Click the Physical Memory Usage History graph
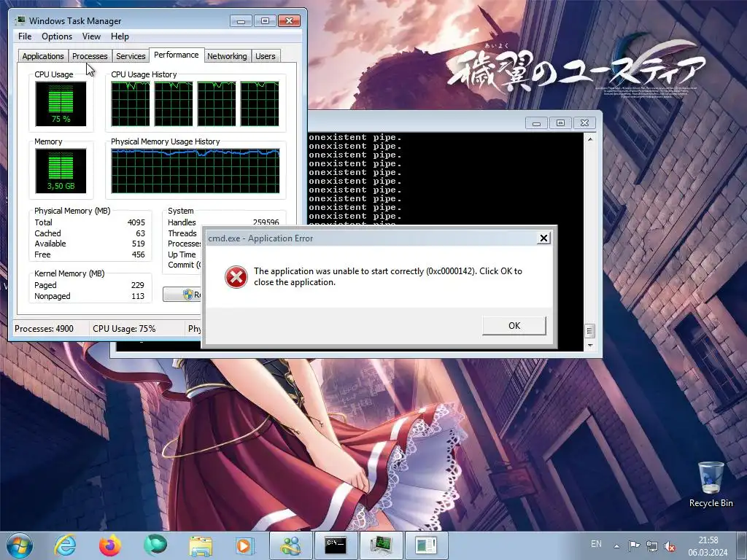Viewport: 747px width, 560px height. click(x=196, y=171)
